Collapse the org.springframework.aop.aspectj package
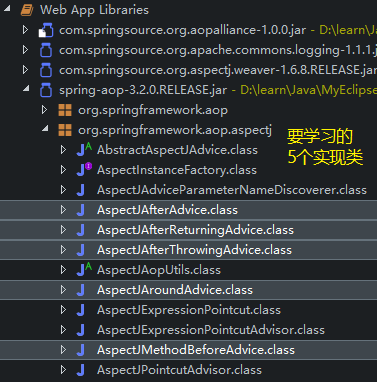This screenshot has width=377, height=382. coord(45,129)
